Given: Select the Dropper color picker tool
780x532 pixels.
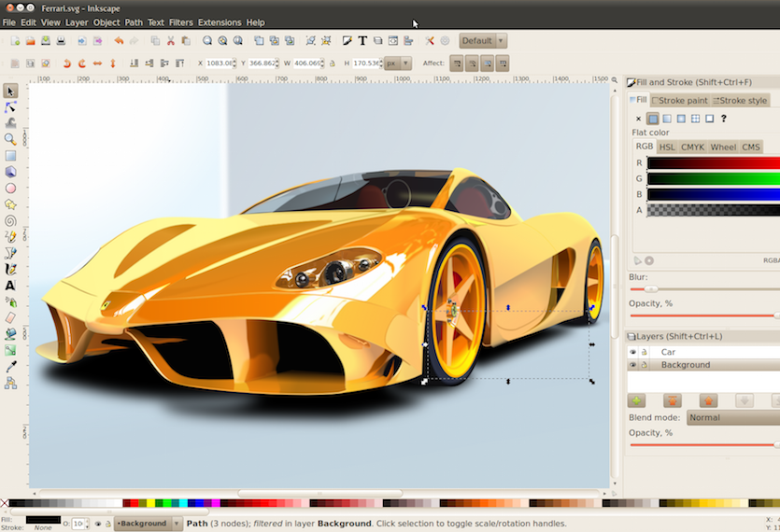Looking at the screenshot, I should pos(10,367).
